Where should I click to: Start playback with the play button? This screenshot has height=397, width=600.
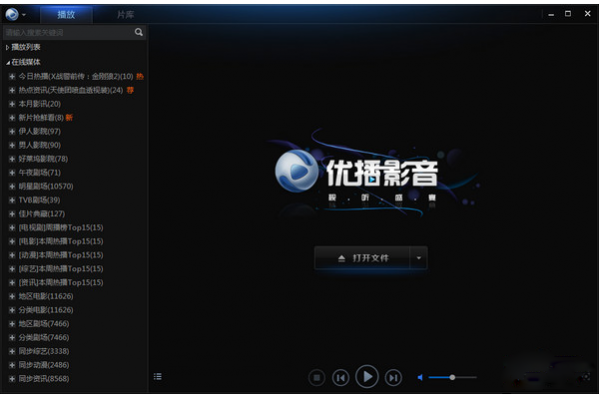click(x=367, y=377)
